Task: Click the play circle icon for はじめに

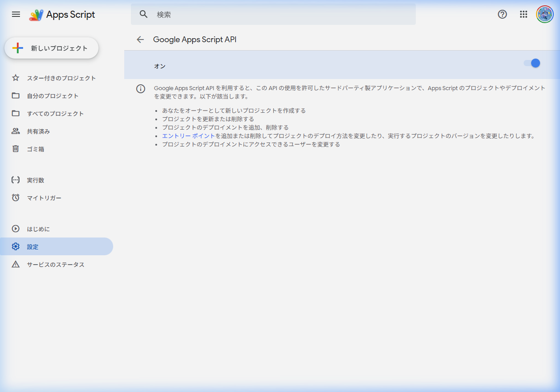Action: point(16,229)
